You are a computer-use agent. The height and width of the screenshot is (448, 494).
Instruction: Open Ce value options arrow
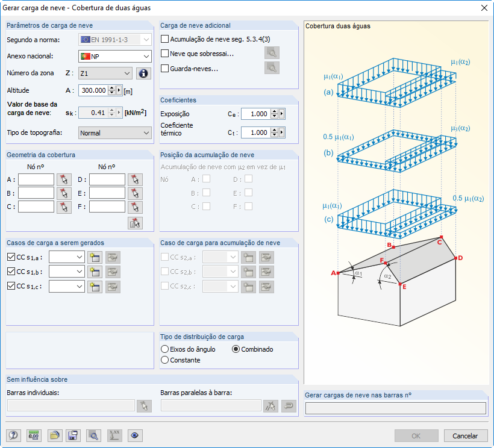[282, 114]
